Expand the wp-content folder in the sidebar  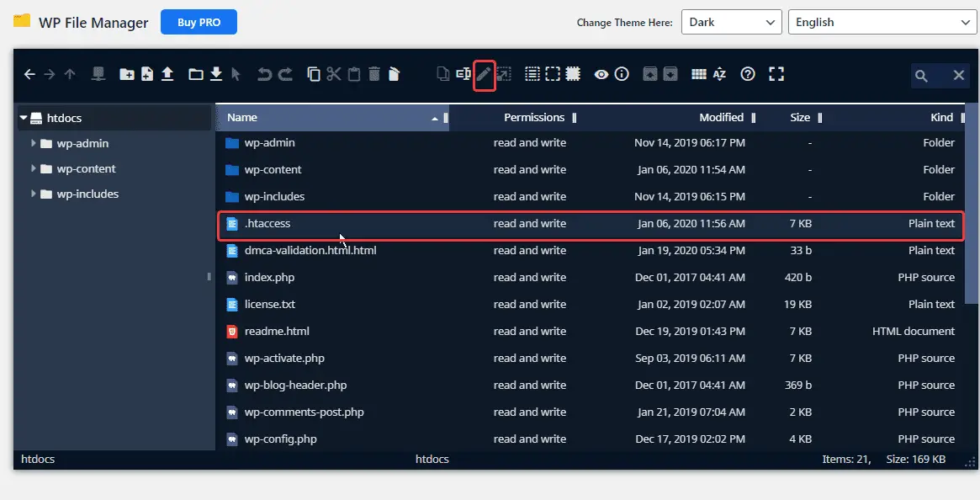pyautogui.click(x=32, y=168)
